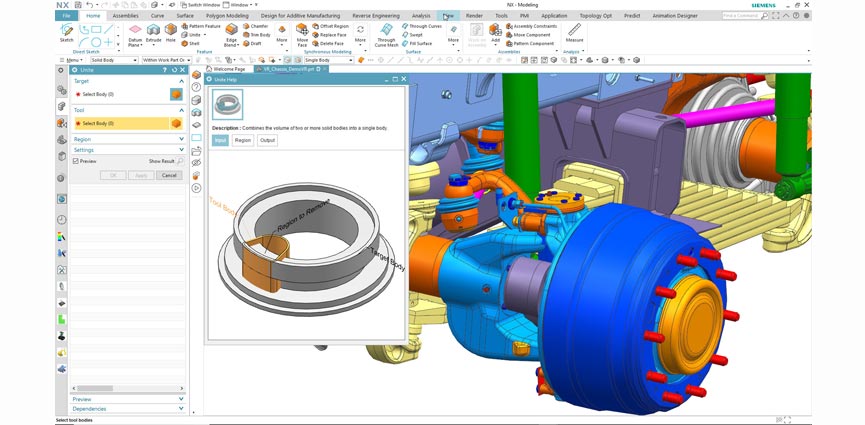The height and width of the screenshot is (425, 865).
Task: Open the Datum Plane tool
Action: 134,34
